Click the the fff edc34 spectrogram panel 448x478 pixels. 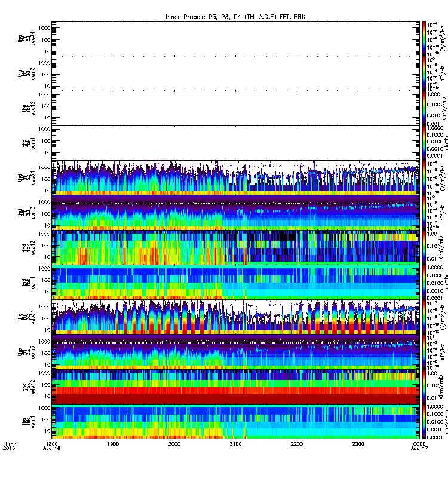coord(235,317)
